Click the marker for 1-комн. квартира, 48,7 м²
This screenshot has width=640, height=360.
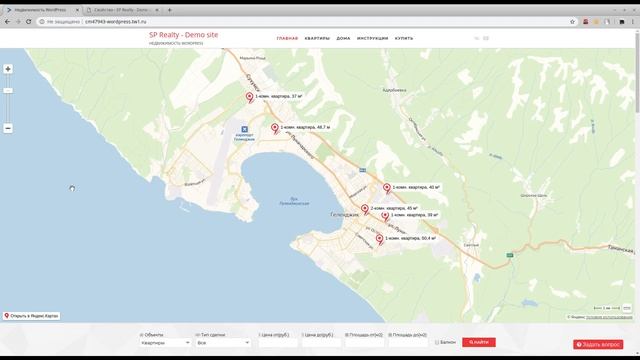275,129
